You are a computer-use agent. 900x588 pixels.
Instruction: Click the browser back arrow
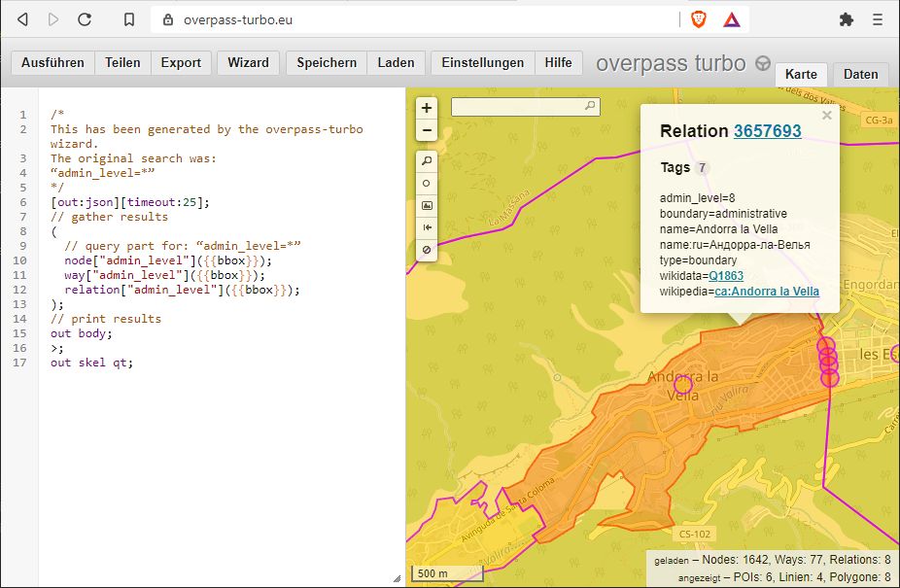point(22,19)
